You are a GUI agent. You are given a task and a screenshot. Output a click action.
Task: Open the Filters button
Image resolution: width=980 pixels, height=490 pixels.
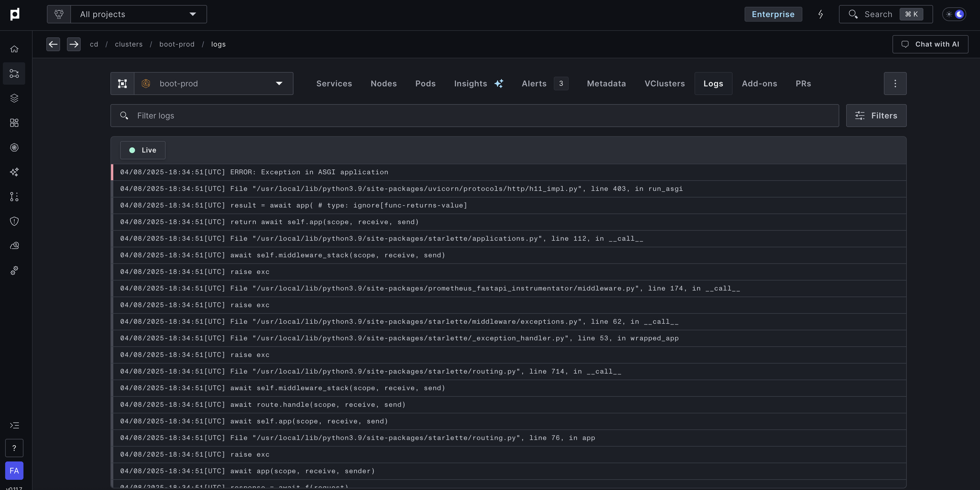(x=876, y=116)
